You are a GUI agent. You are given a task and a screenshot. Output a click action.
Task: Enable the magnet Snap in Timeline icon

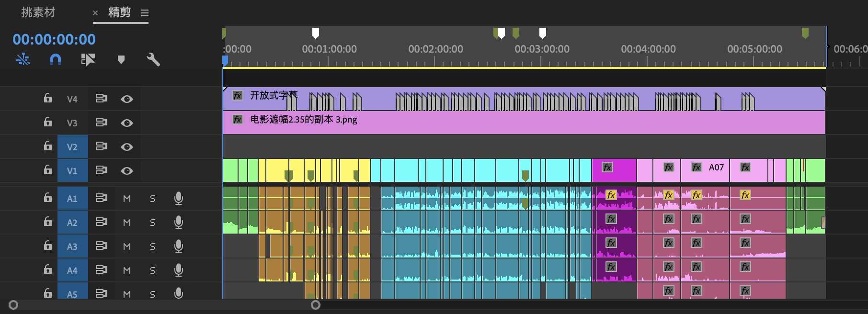click(x=56, y=59)
